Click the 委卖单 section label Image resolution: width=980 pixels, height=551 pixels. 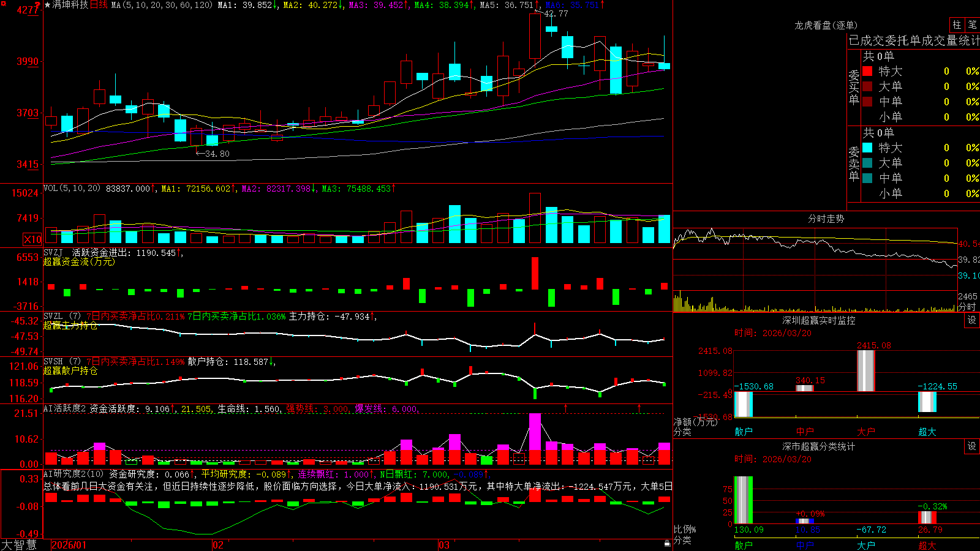point(854,163)
